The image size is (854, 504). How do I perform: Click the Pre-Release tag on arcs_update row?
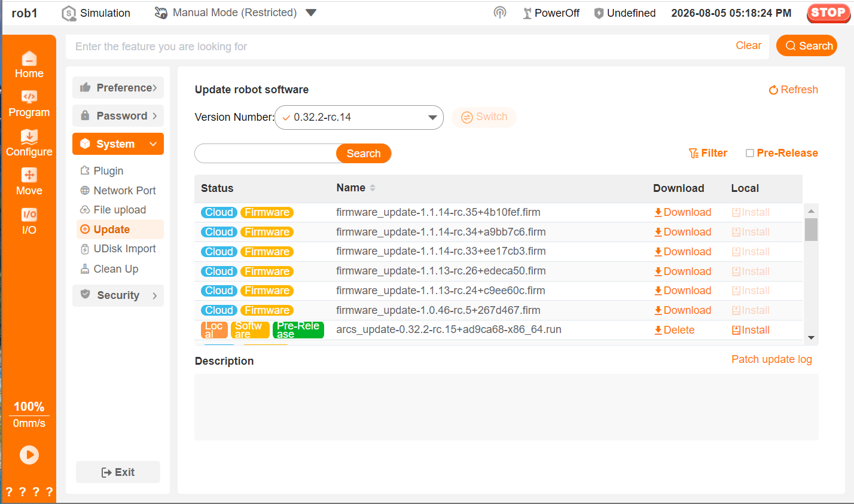[298, 330]
